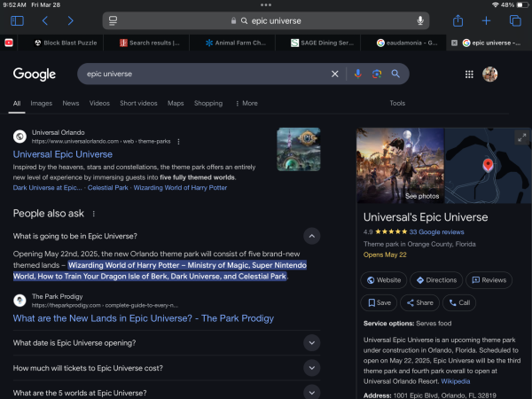532x399 pixels.
Task: Open See photos image of Epic Universe
Action: tap(400, 166)
